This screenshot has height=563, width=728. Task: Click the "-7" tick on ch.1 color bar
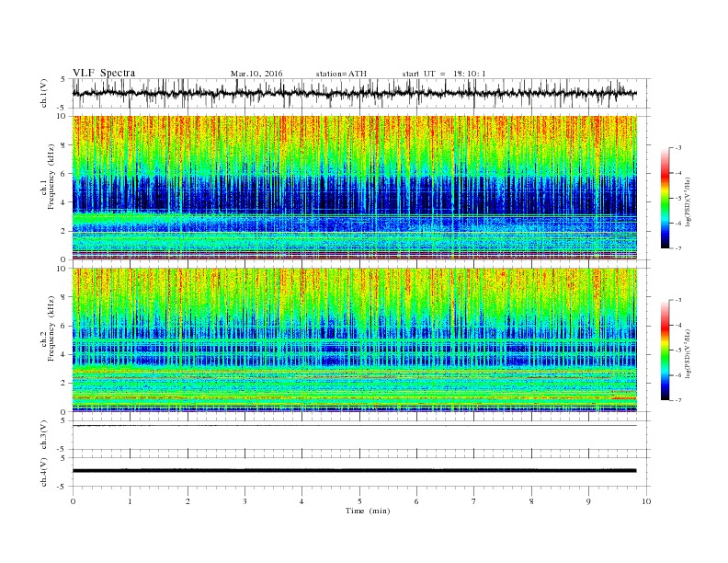coord(678,248)
